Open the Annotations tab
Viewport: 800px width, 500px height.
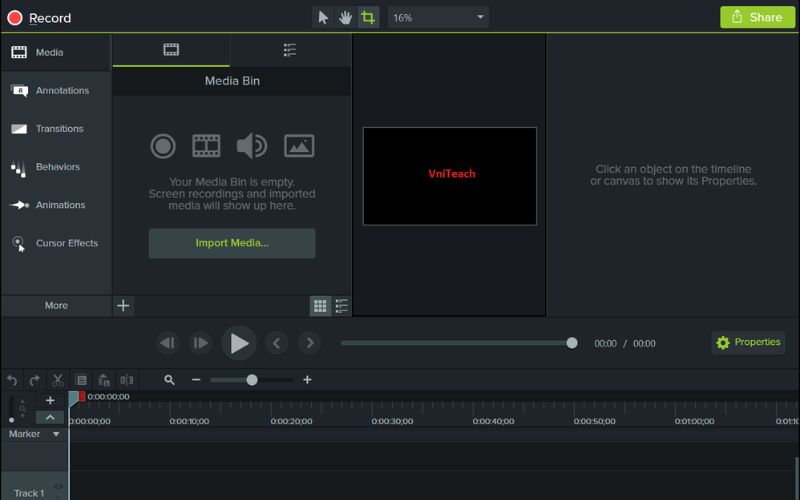tap(56, 90)
